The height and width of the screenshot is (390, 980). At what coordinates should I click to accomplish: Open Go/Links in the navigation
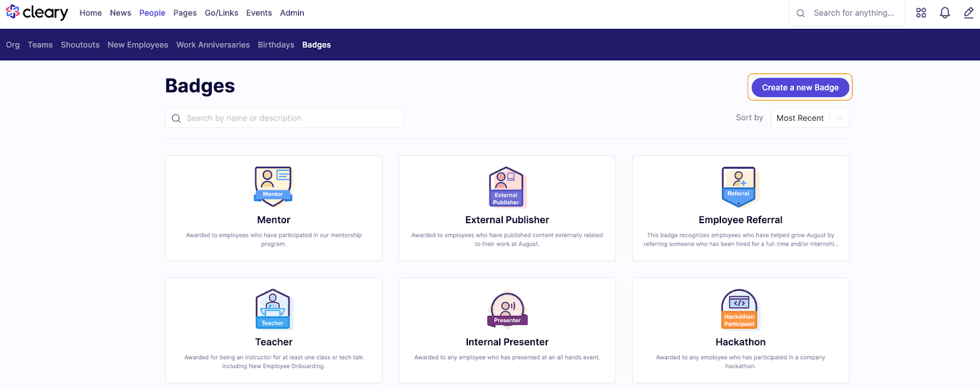[221, 13]
